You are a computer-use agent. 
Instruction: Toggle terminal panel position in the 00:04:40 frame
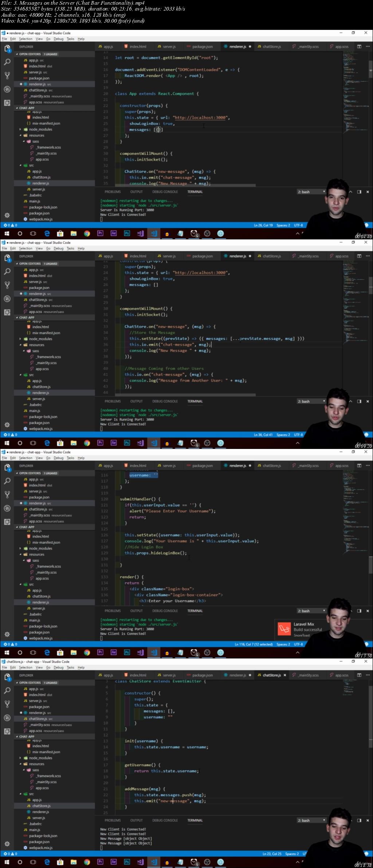tap(359, 192)
